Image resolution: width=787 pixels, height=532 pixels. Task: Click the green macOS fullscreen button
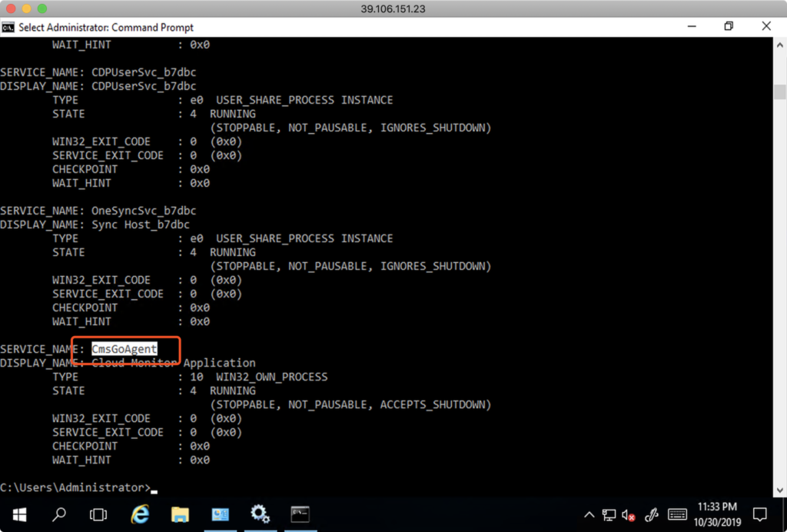[41, 8]
